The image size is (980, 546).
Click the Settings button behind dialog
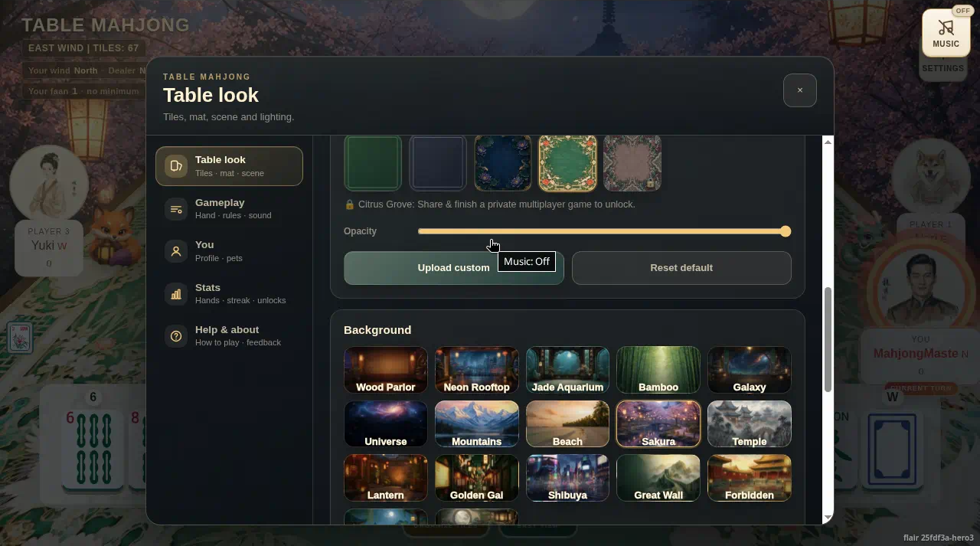pos(942,68)
